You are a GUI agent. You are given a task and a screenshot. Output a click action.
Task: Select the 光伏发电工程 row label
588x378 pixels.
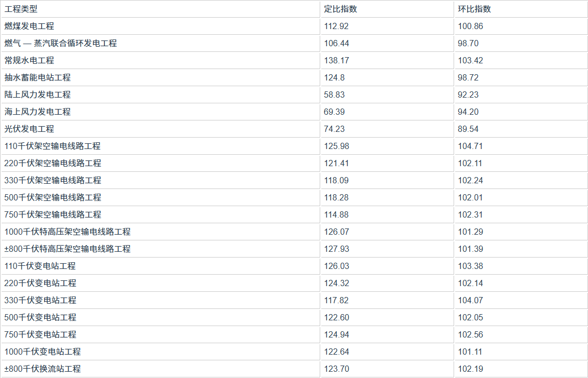30,129
